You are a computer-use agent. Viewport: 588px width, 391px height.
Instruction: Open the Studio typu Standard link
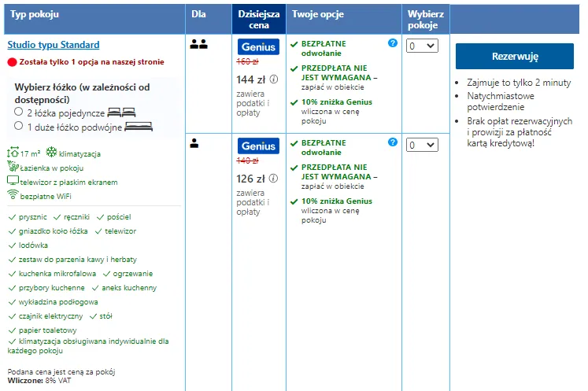pos(54,45)
